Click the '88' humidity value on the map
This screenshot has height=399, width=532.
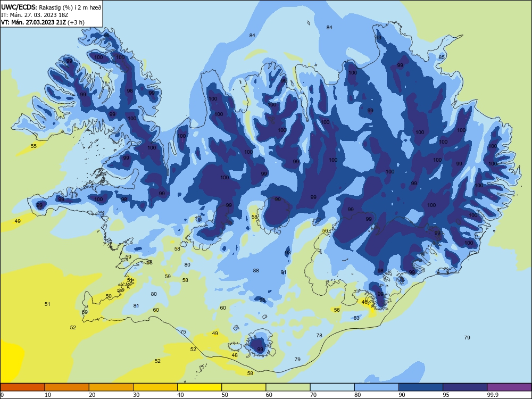[256, 270]
